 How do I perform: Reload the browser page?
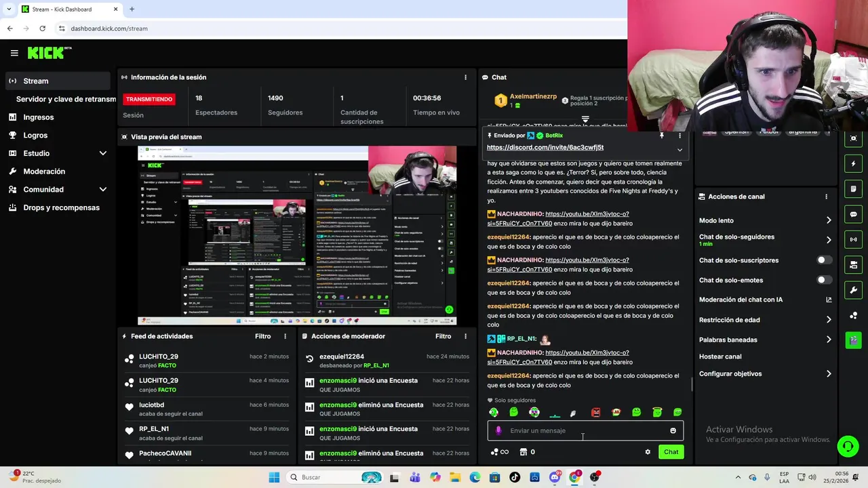(x=42, y=28)
